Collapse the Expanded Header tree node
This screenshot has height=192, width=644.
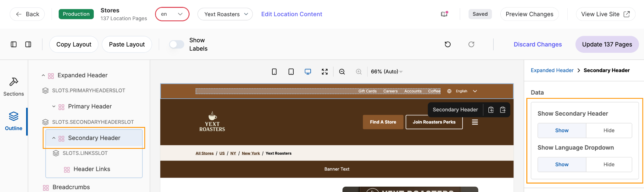pos(43,75)
